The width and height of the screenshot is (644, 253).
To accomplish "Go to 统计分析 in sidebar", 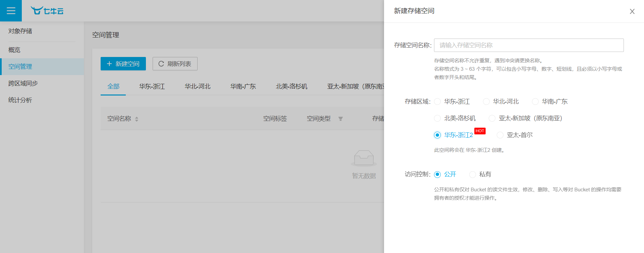I will (x=20, y=100).
